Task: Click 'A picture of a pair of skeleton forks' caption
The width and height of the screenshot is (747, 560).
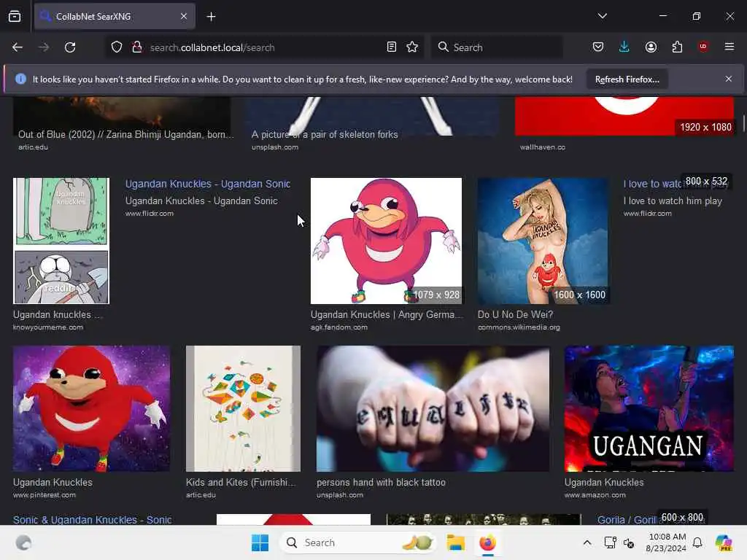Action: pyautogui.click(x=325, y=135)
